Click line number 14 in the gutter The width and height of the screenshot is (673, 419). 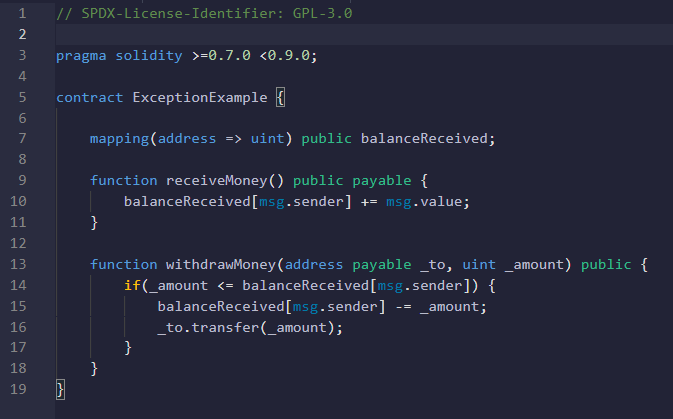coord(18,285)
